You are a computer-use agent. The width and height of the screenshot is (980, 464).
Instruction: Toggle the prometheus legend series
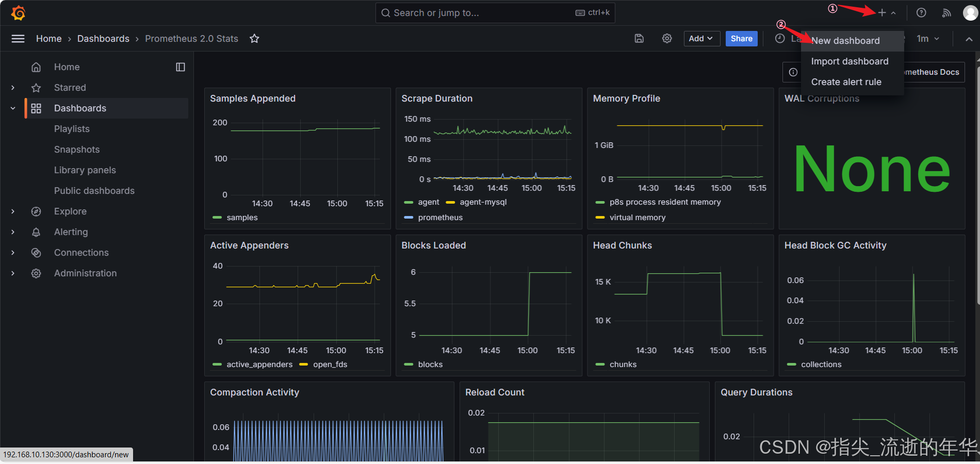(x=440, y=218)
